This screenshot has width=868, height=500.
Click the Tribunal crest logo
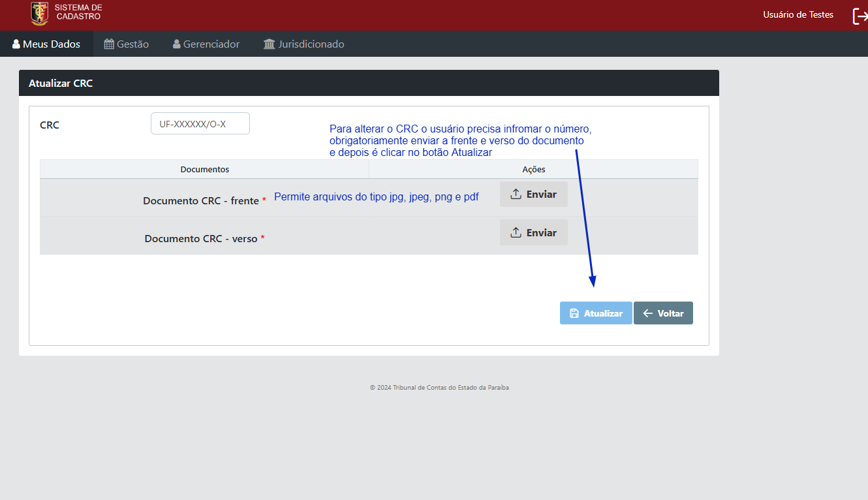pyautogui.click(x=40, y=14)
